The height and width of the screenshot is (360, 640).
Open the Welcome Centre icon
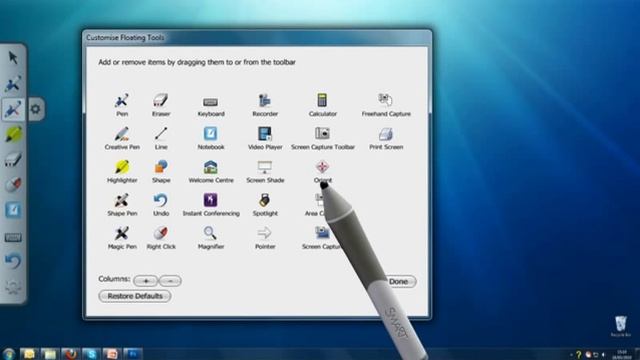pyautogui.click(x=211, y=167)
